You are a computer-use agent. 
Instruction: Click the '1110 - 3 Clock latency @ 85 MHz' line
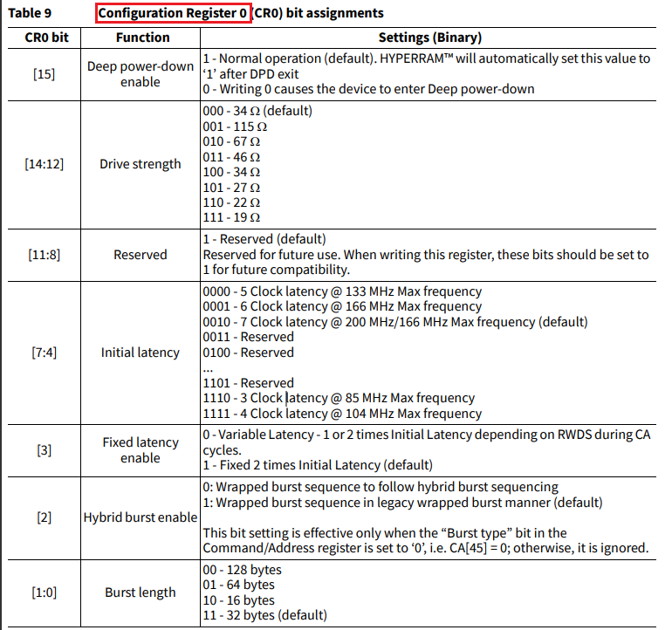pos(339,398)
